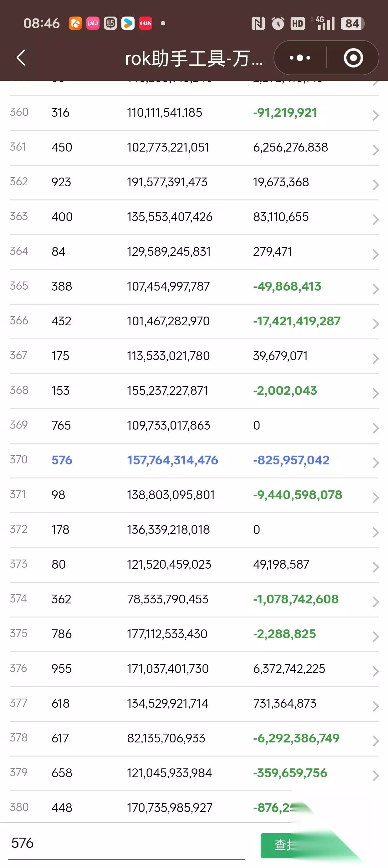Tap the rok助手工具 page title
Screen dimensions: 388x868
pyautogui.click(x=194, y=58)
